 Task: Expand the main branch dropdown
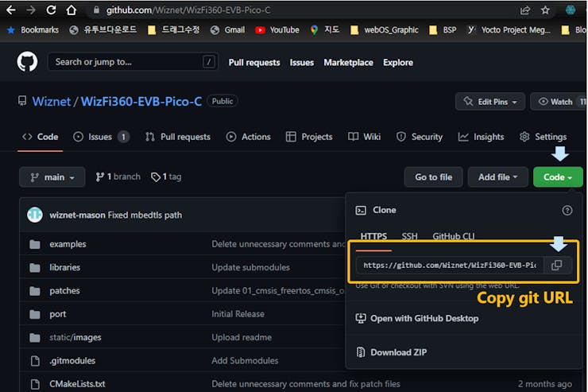click(52, 177)
